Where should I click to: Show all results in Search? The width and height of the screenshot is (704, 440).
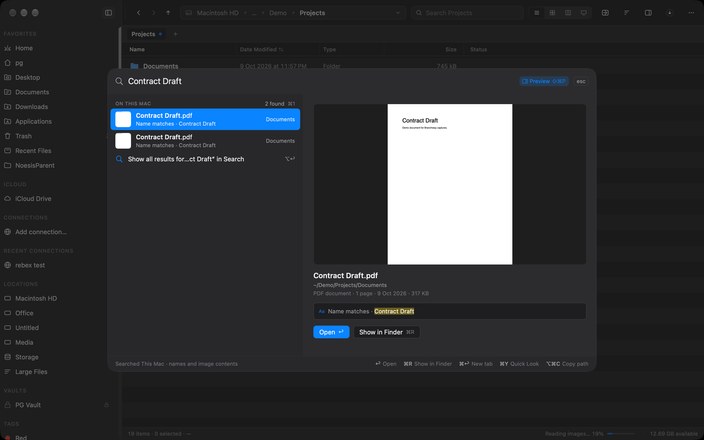(205, 159)
